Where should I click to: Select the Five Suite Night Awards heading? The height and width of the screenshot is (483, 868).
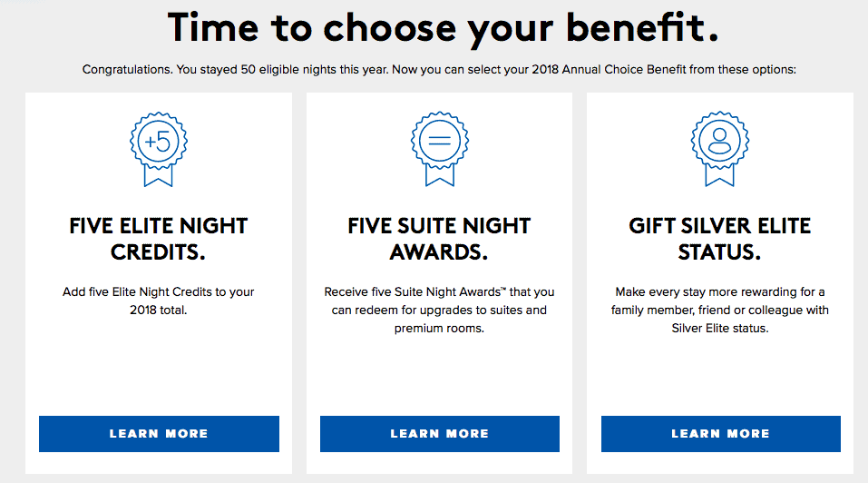tap(440, 239)
